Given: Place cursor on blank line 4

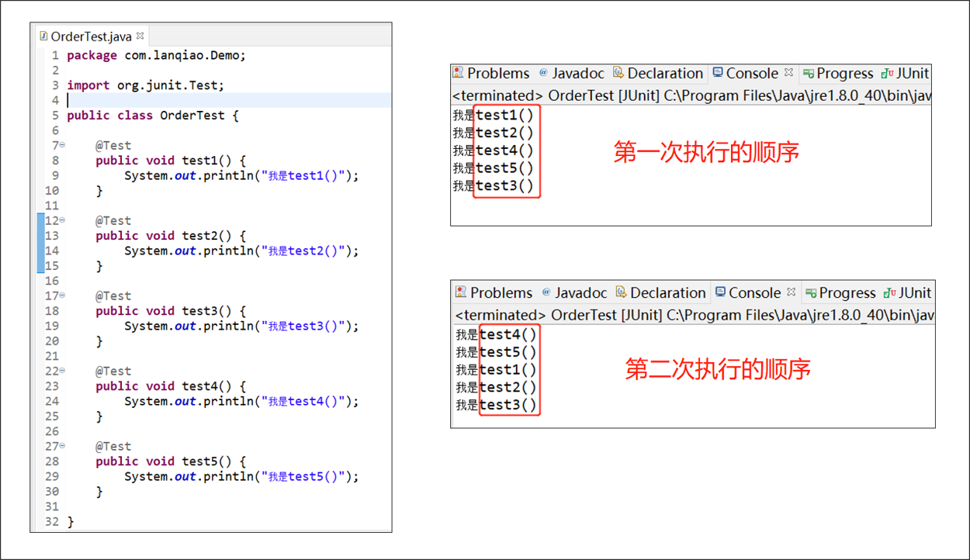Looking at the screenshot, I should click(228, 100).
